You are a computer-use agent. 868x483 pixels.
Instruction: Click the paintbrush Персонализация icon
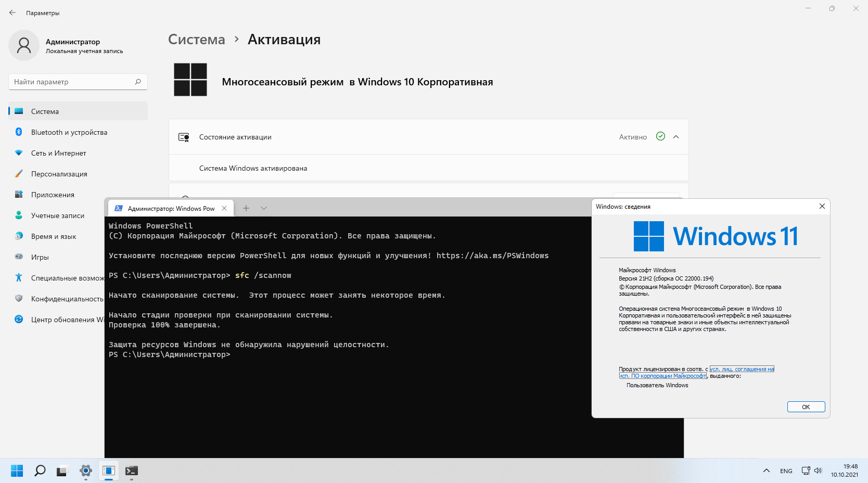click(x=19, y=173)
